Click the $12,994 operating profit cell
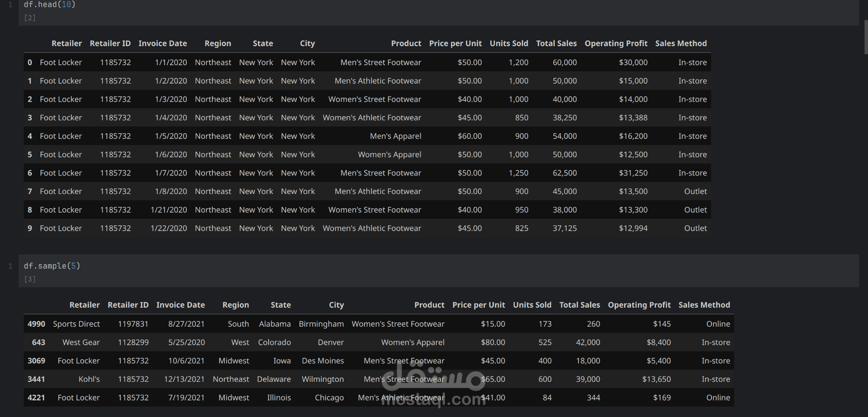868x417 pixels. [x=633, y=228]
